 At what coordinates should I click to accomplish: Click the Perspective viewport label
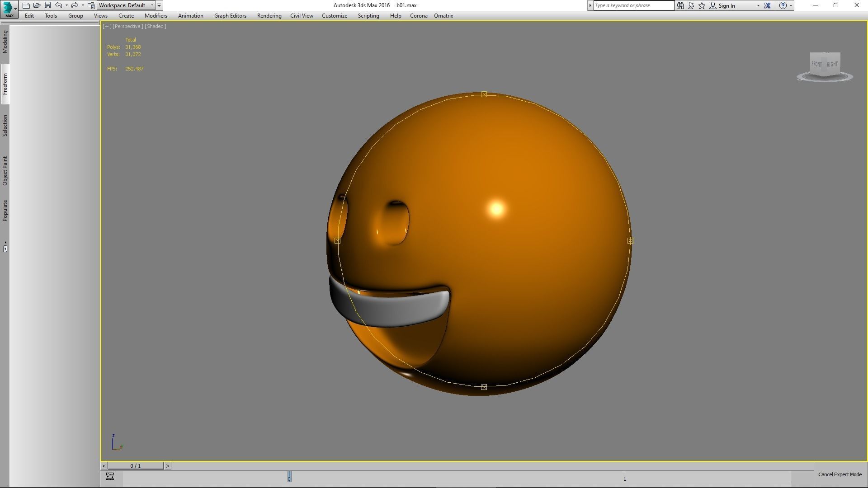(x=127, y=26)
